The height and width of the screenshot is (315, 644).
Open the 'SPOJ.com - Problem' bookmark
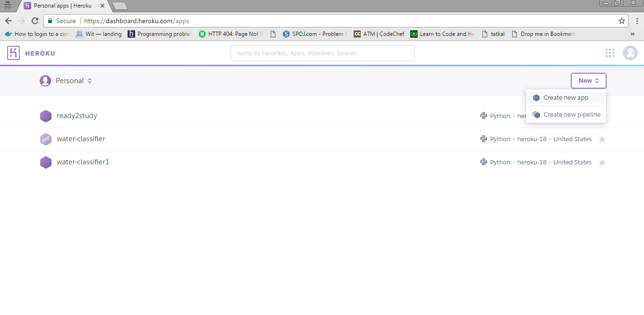(x=315, y=34)
